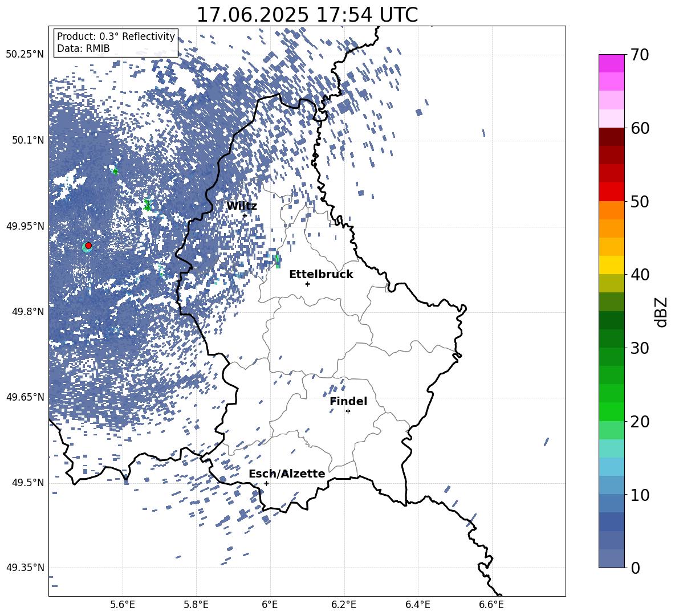
Task: Click the colorbar tick label '20'
Action: (640, 422)
